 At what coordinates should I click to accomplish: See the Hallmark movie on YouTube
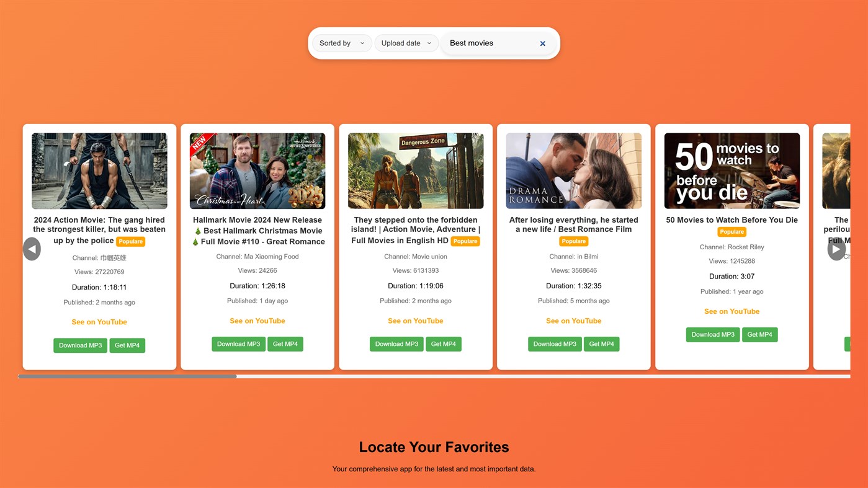pos(257,321)
